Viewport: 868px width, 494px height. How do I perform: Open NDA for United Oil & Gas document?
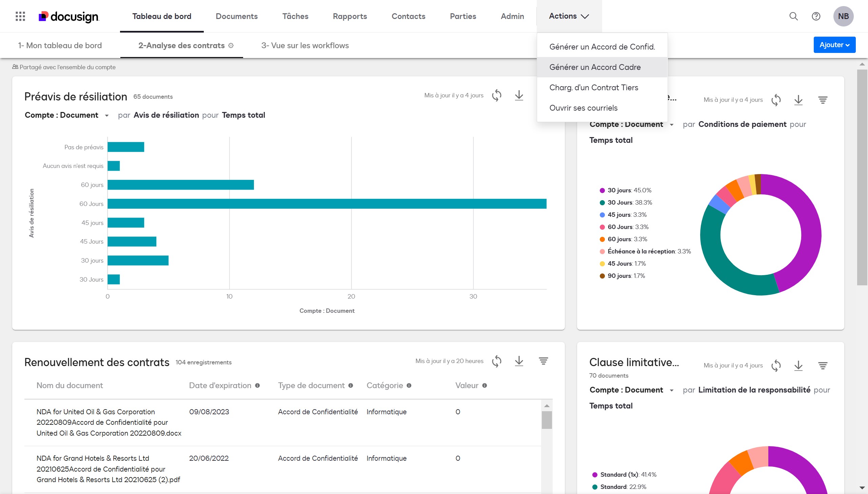[x=109, y=422]
